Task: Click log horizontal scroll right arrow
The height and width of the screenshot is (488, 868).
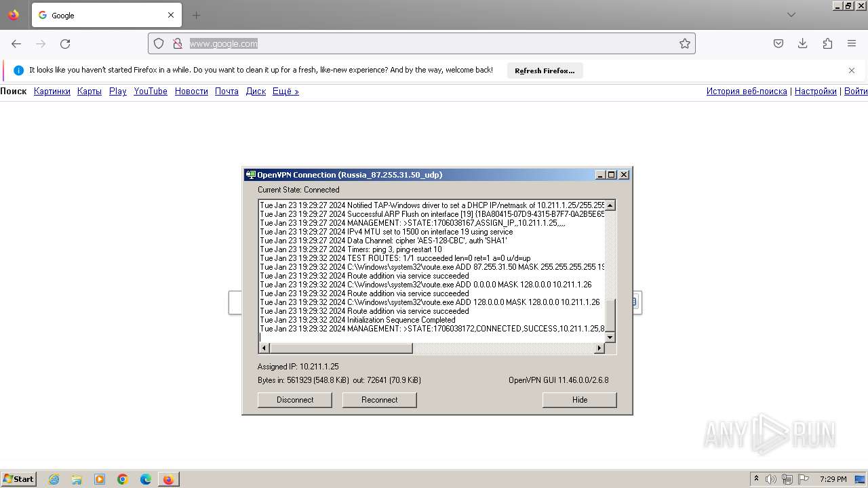Action: coord(599,348)
